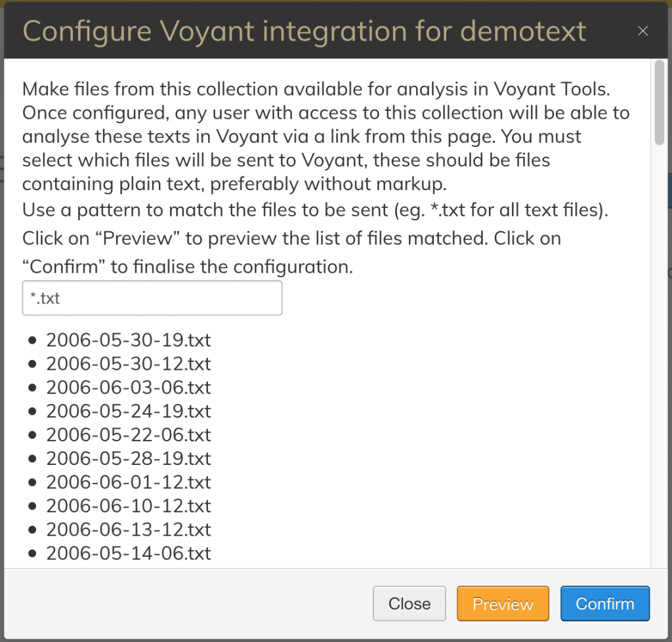The height and width of the screenshot is (642, 672).
Task: Click the 'Use a pattern to match' instruction text
Action: pyautogui.click(x=315, y=210)
